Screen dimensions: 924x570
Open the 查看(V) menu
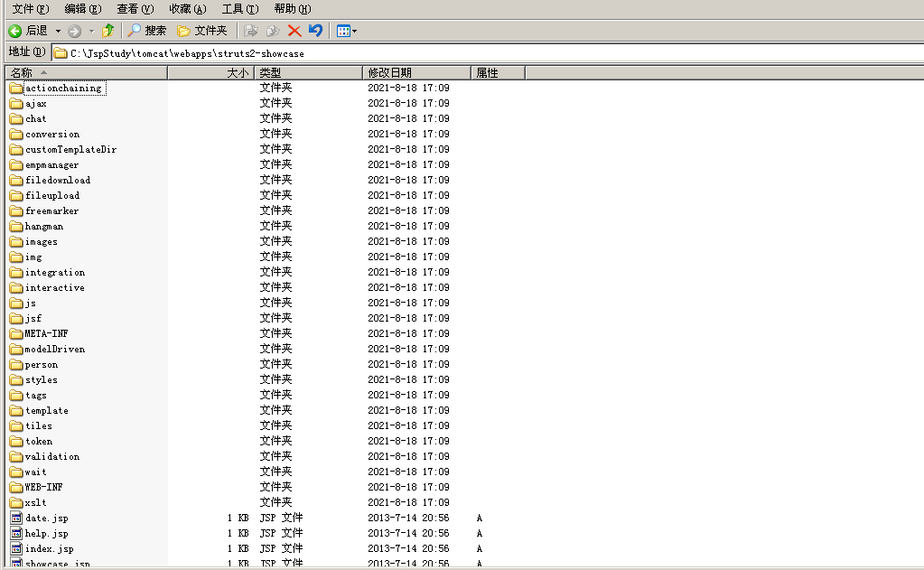[135, 9]
